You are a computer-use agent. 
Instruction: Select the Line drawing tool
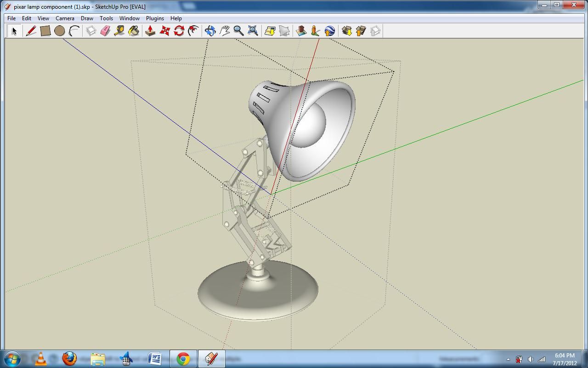(x=31, y=30)
